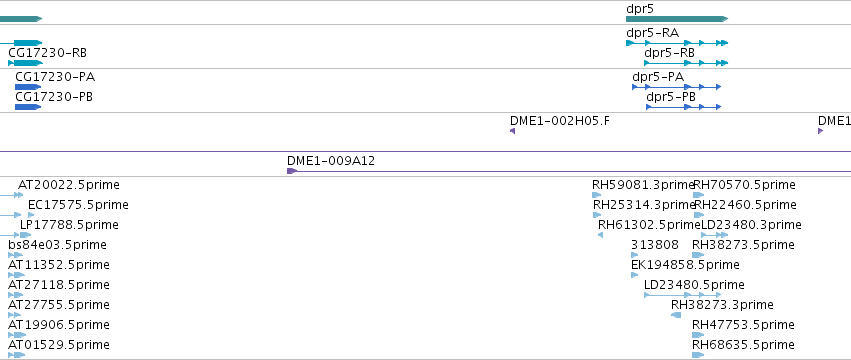Open the RH70570.5prime EST label
The height and width of the screenshot is (360, 851).
[x=745, y=185]
